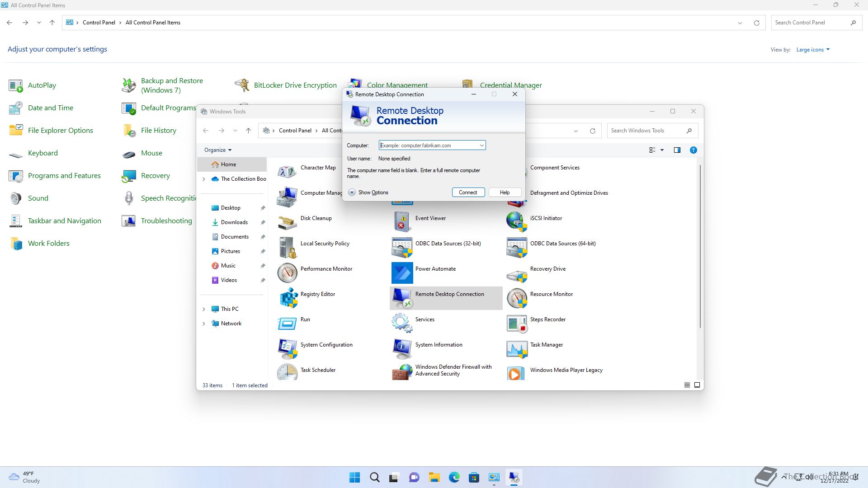Open System Information icon

coord(402,349)
